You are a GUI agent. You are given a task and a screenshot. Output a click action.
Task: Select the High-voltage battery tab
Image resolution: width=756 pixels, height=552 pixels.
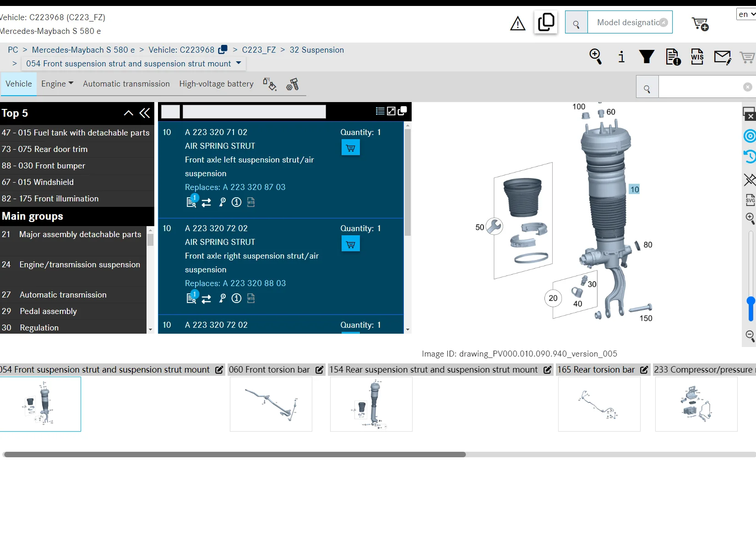click(216, 84)
